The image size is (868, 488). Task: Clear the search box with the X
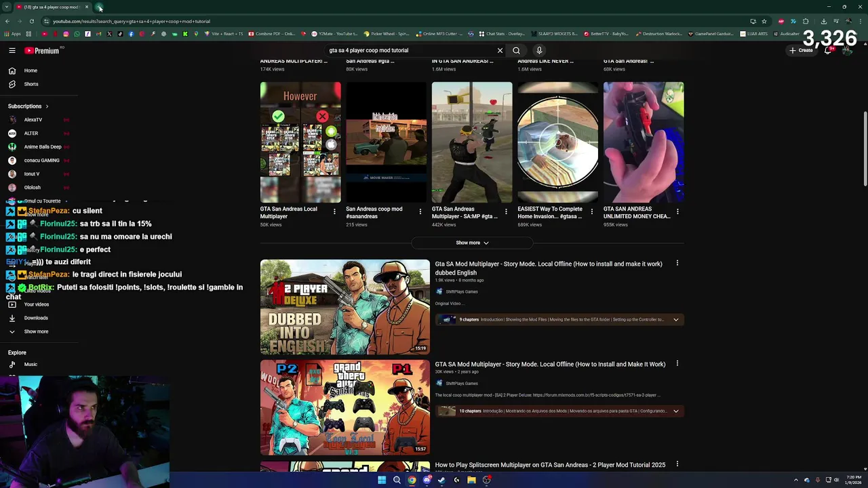pos(500,50)
